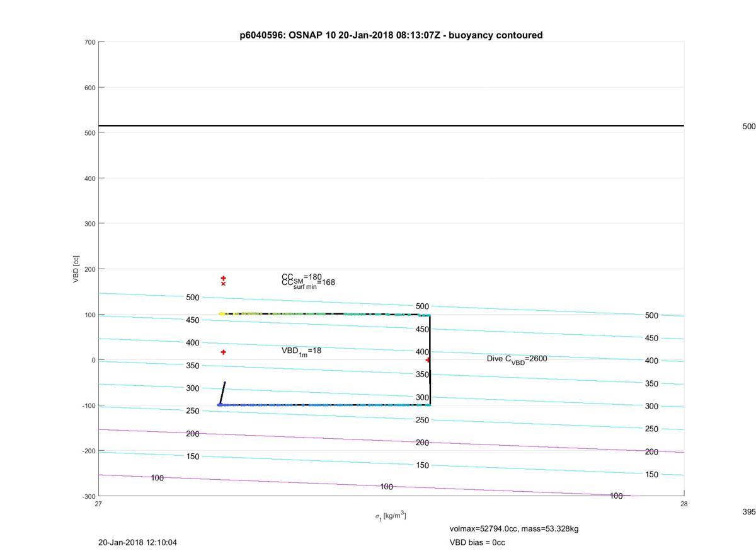Click 'volmax=52794.0cc, mass=53.328kg' text
756x558 pixels.
513,528
